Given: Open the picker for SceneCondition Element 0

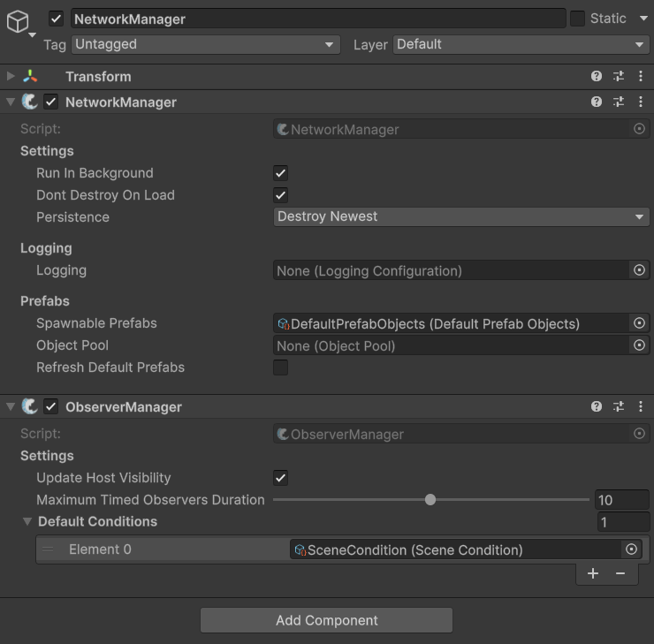Looking at the screenshot, I should (x=631, y=549).
